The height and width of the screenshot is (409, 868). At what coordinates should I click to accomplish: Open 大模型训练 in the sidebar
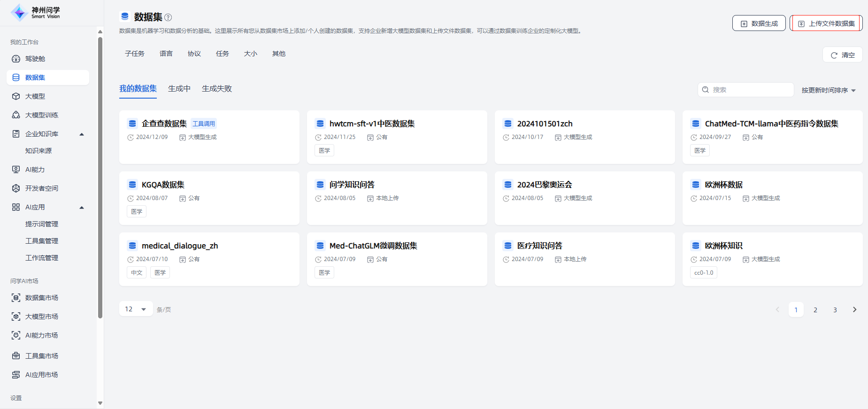(41, 115)
